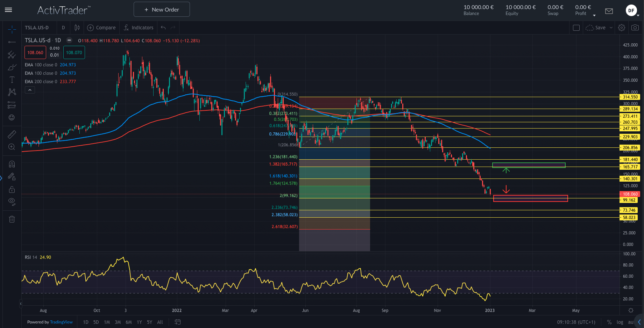Screen dimensions: 644x328
Task: Toggle magnet mode for drawings
Action: 12,164
